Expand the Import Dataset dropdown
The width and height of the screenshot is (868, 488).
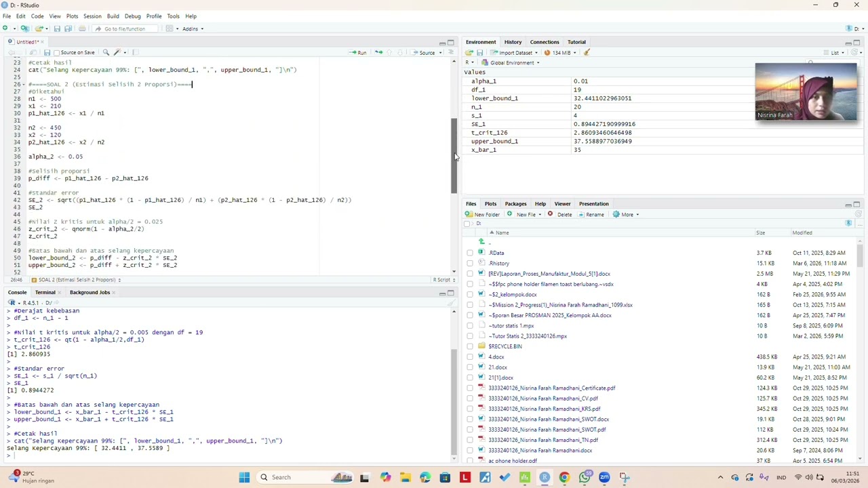tap(514, 52)
